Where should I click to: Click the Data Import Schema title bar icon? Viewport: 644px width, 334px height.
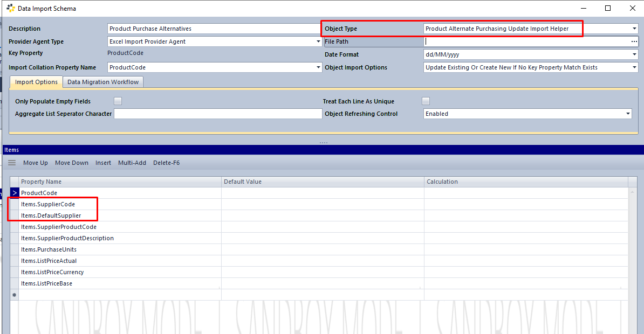pyautogui.click(x=9, y=8)
